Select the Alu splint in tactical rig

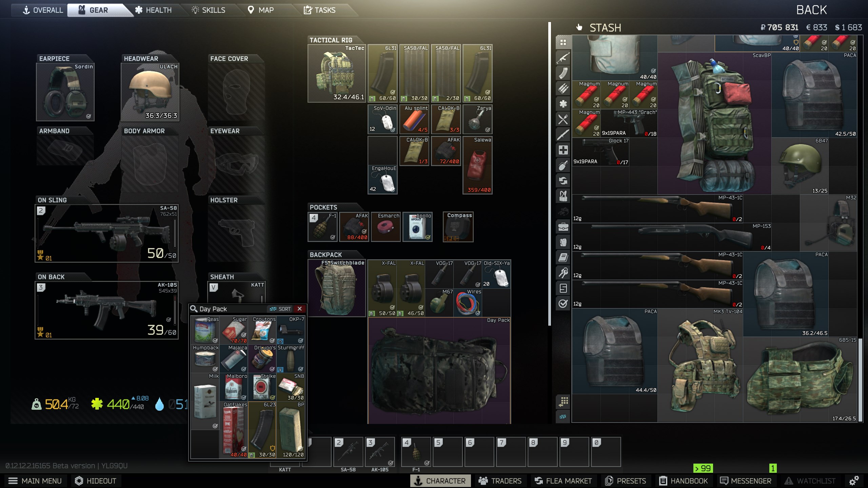(x=414, y=119)
